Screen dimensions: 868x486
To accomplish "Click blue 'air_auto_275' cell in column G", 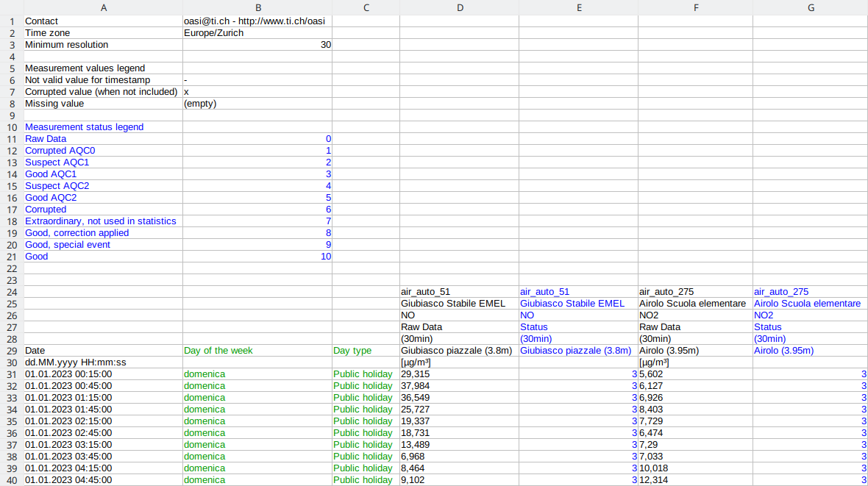I will pyautogui.click(x=811, y=292).
